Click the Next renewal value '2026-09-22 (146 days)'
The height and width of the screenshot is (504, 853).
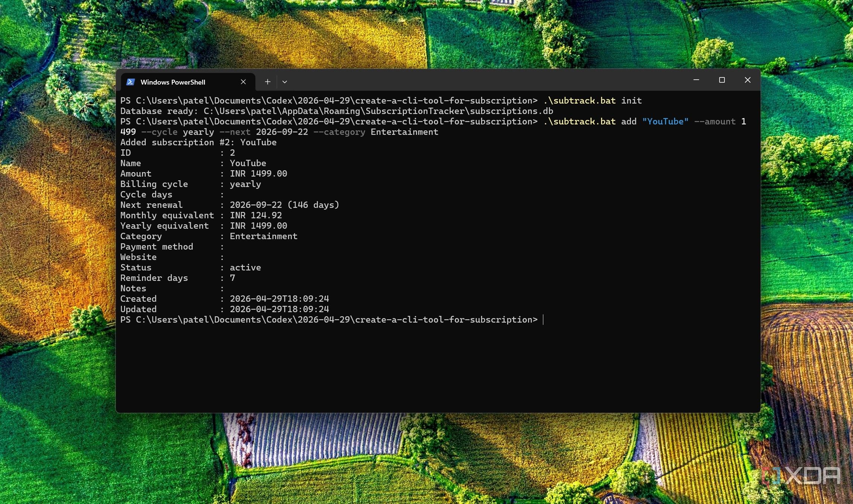pyautogui.click(x=284, y=205)
